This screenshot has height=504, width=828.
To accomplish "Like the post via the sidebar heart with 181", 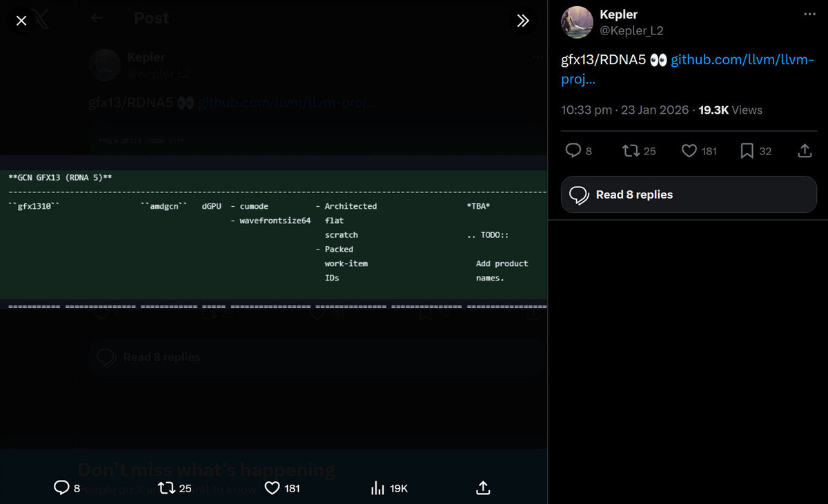I will coord(699,151).
